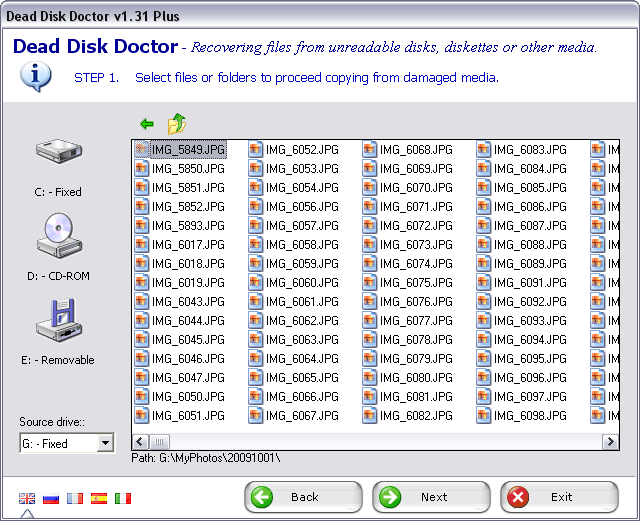
Task: Click the green back arrow icon
Action: [147, 123]
